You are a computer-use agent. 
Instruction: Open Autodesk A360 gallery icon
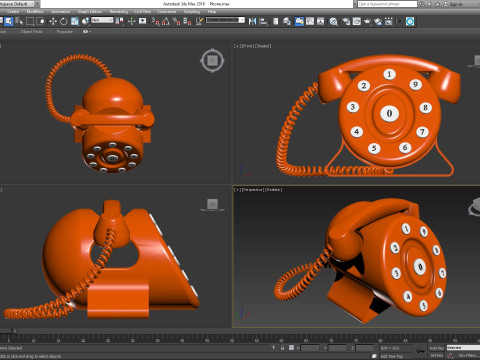pos(389,21)
